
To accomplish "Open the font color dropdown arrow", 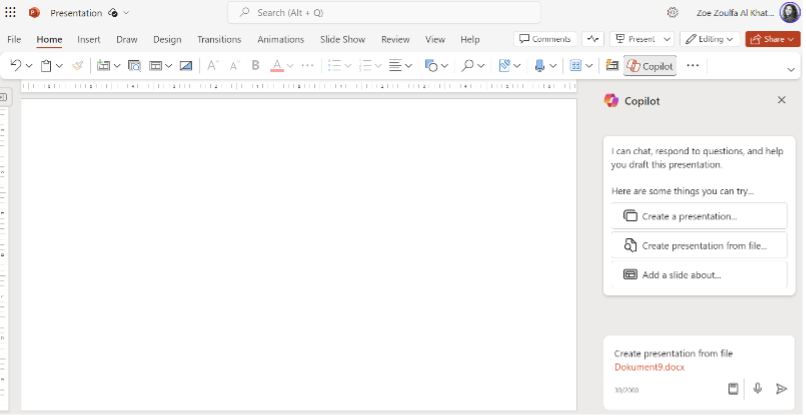I will (290, 66).
